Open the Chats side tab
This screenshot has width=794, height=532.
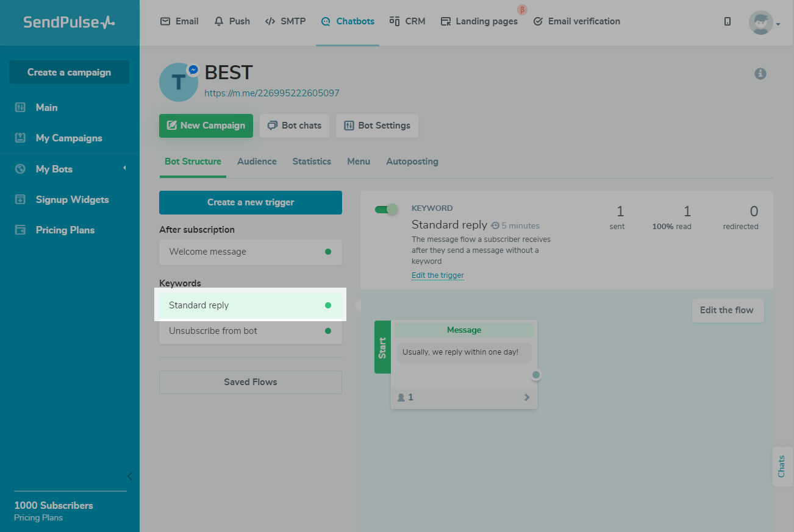[x=782, y=466]
